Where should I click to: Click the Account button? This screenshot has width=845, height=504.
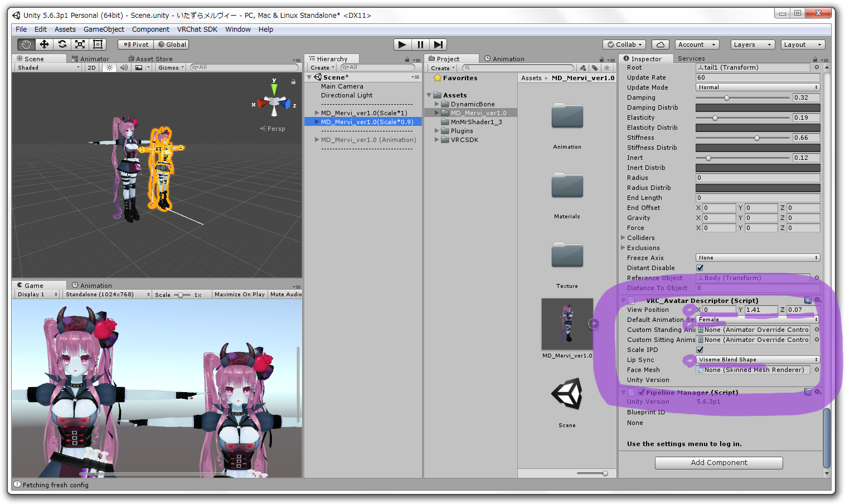[x=697, y=45]
